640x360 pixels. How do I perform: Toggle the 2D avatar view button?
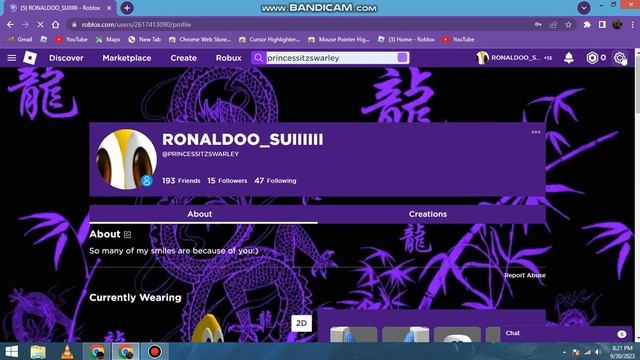[x=301, y=323]
